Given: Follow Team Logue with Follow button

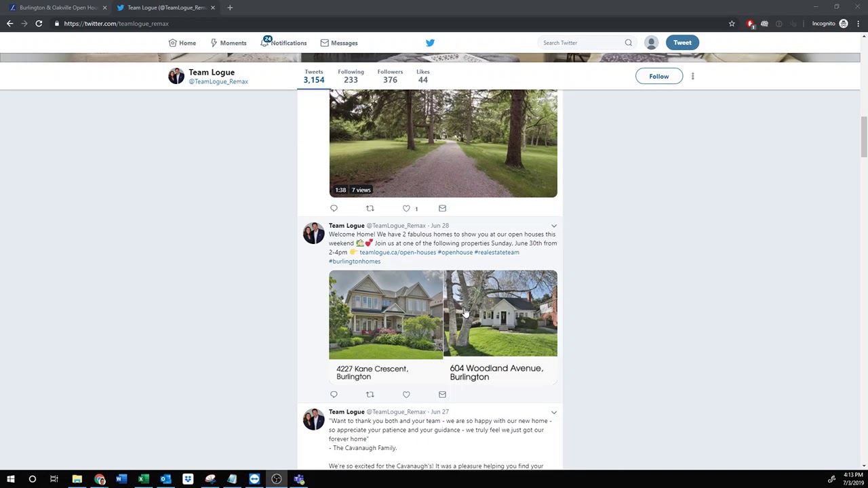Looking at the screenshot, I should tap(658, 76).
